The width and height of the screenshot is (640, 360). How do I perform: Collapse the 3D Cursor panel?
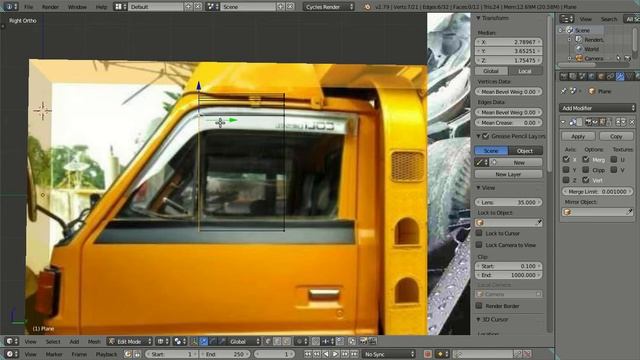478,319
